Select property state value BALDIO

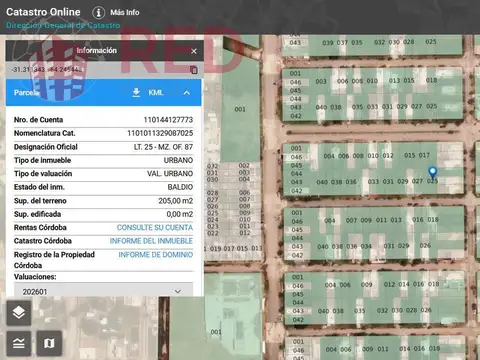click(180, 187)
